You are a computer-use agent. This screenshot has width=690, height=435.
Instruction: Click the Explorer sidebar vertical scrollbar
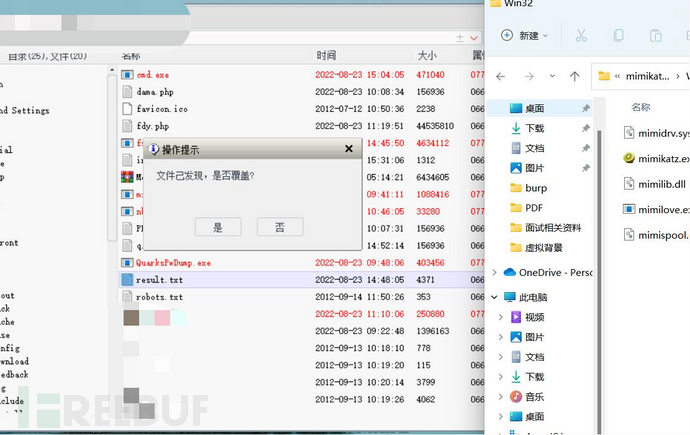click(x=598, y=281)
